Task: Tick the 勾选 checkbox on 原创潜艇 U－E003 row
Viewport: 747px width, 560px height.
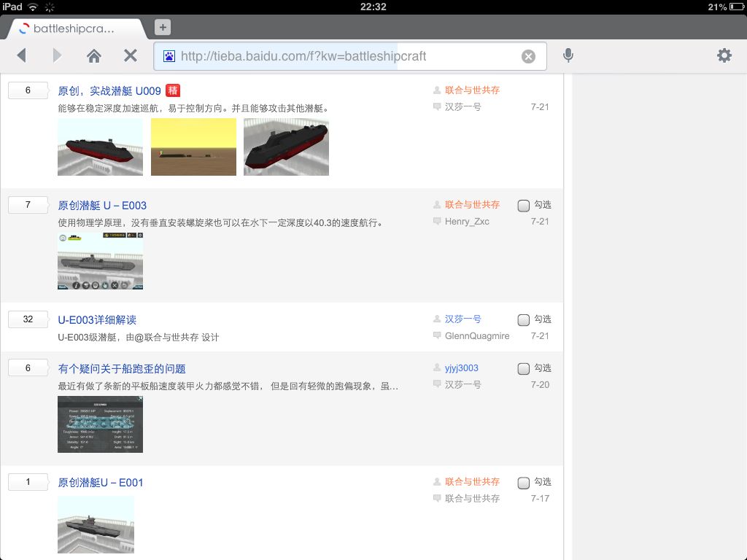Action: coord(524,205)
